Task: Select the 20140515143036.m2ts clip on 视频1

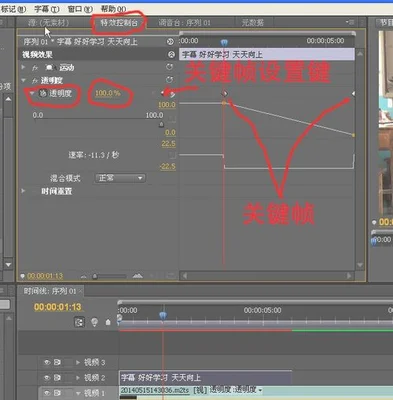Action: [x=256, y=390]
